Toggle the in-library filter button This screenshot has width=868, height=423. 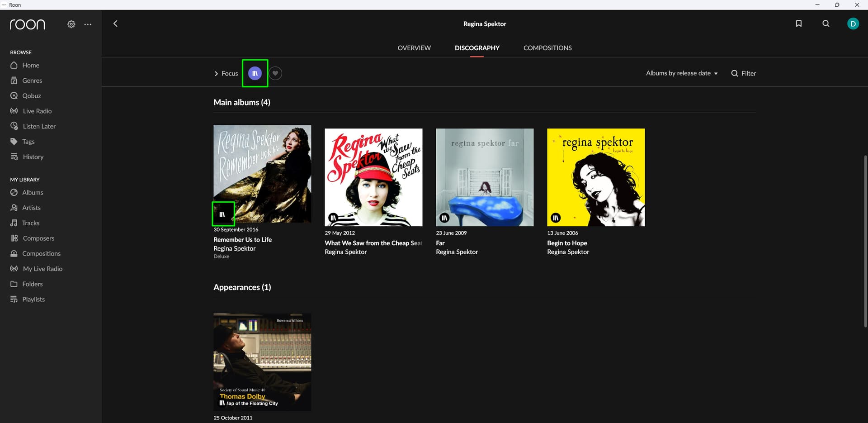click(x=255, y=73)
